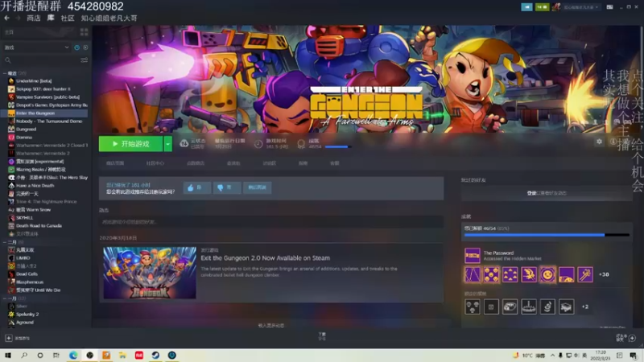Image resolution: width=644 pixels, height=362 pixels.
Task: Click load more activity at bottom
Action: (x=271, y=326)
